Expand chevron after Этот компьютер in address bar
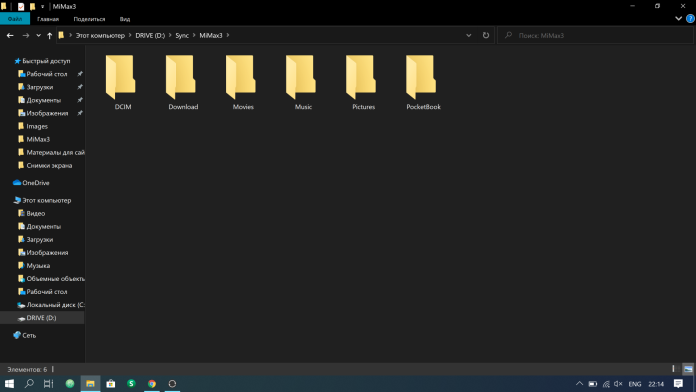Screen dimensions: 696x392 click(130, 35)
